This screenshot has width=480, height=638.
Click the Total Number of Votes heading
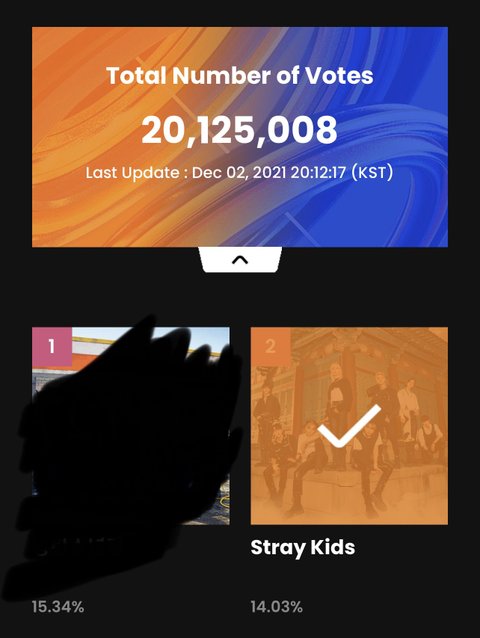click(240, 76)
